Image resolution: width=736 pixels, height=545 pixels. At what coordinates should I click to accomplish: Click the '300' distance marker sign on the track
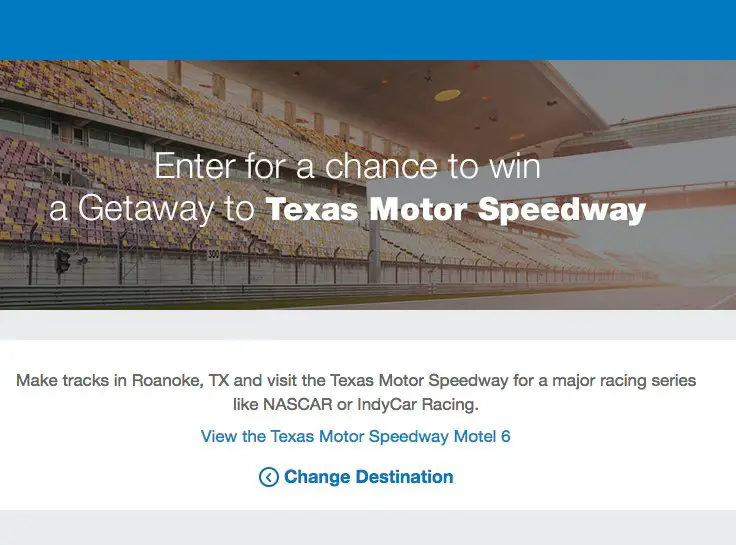[213, 255]
